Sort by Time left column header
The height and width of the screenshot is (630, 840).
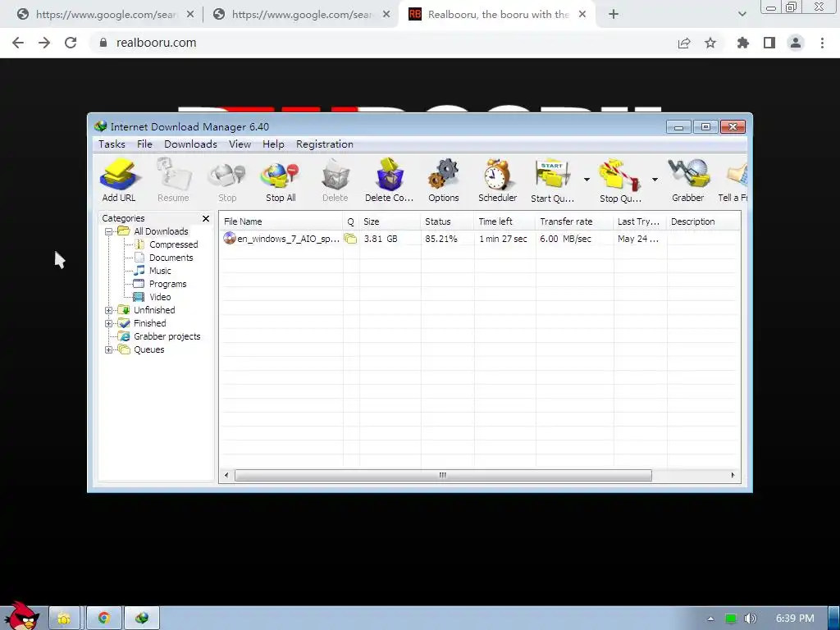(x=504, y=221)
